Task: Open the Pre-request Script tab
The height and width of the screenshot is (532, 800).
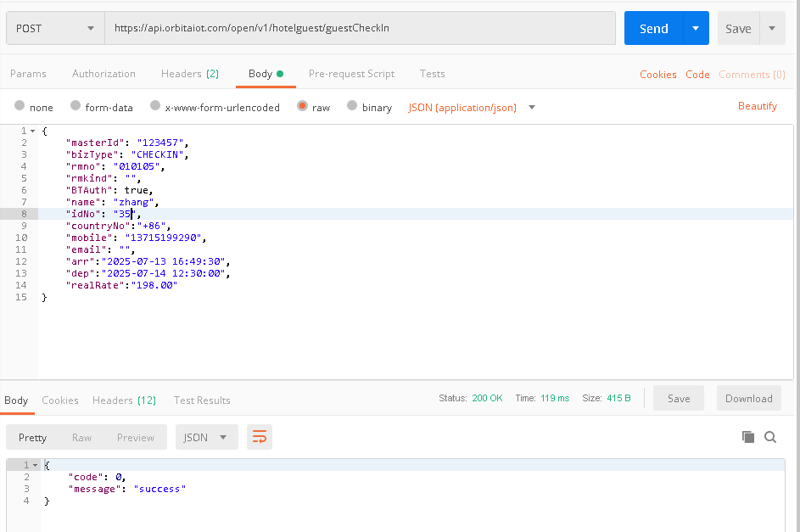Action: (351, 74)
